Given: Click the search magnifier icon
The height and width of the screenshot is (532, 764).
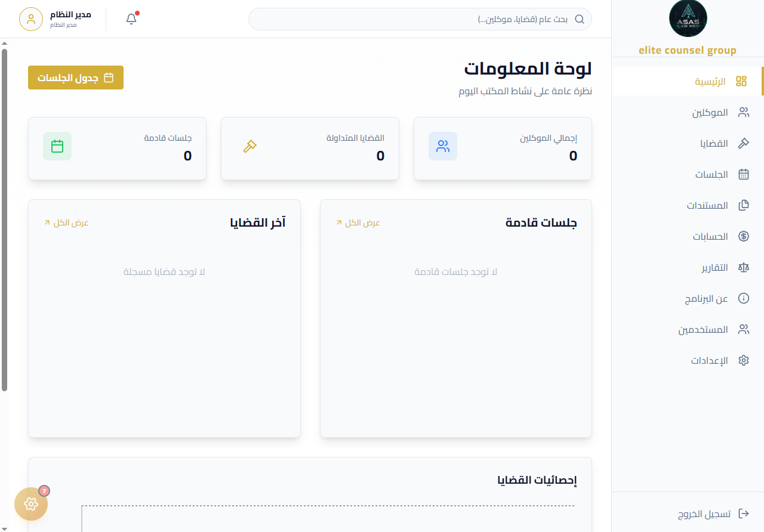Looking at the screenshot, I should coord(579,19).
